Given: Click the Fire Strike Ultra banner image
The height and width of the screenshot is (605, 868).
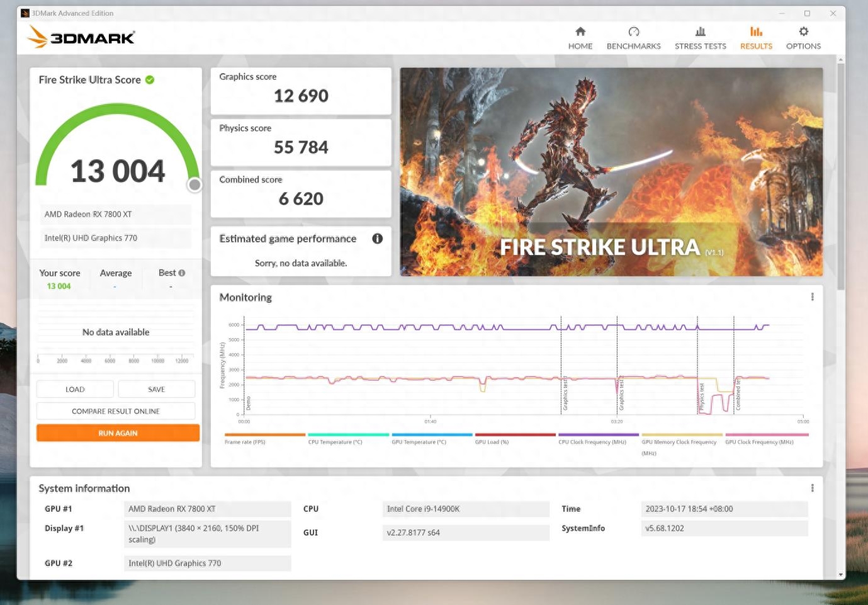Looking at the screenshot, I should [611, 172].
